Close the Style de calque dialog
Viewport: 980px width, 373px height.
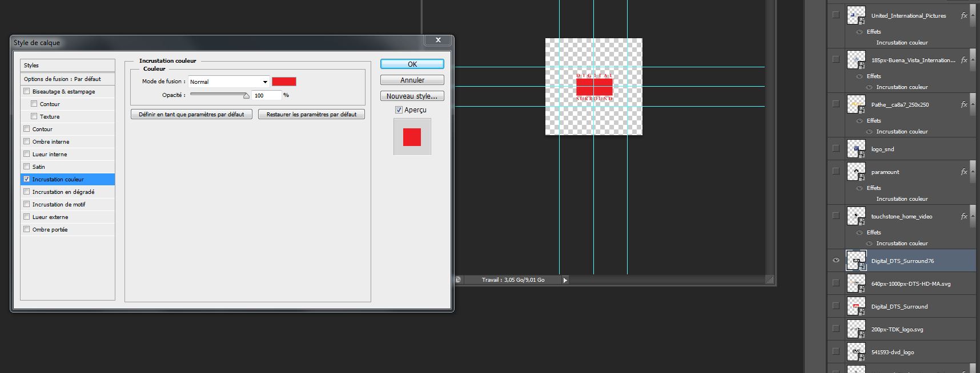[x=438, y=40]
